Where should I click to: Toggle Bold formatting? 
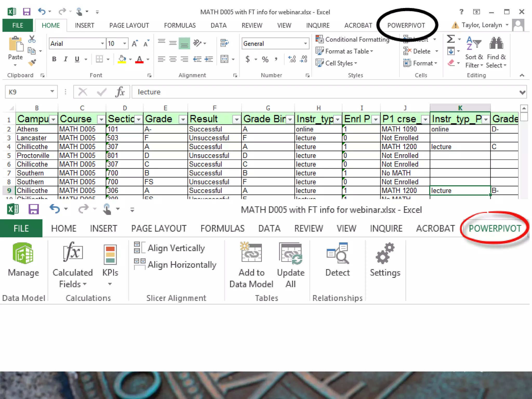[x=54, y=59]
